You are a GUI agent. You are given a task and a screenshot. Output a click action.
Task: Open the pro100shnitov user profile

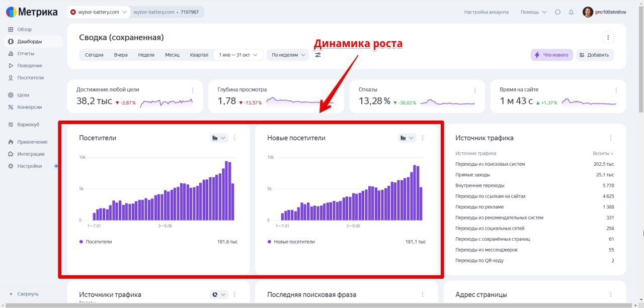tap(604, 12)
